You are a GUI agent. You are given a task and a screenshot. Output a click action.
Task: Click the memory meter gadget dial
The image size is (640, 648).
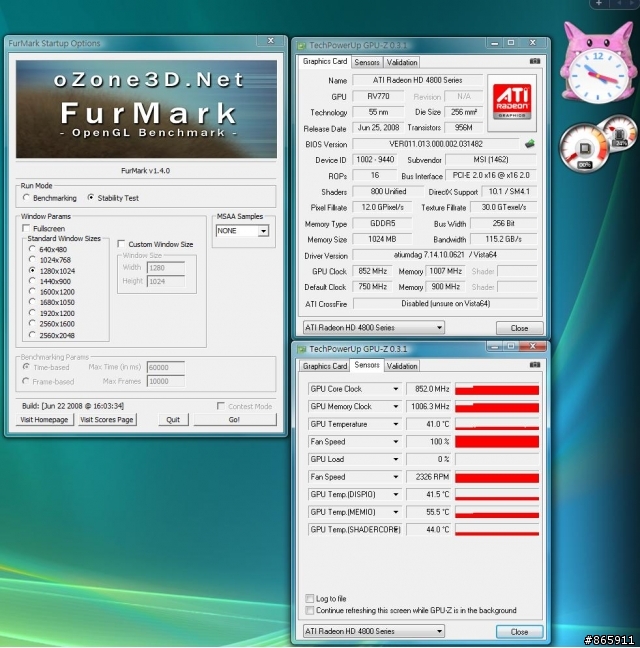619,133
